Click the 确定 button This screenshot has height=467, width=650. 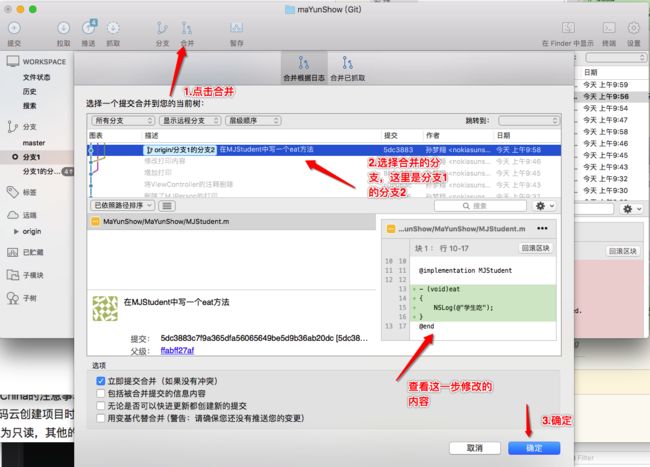tap(534, 448)
